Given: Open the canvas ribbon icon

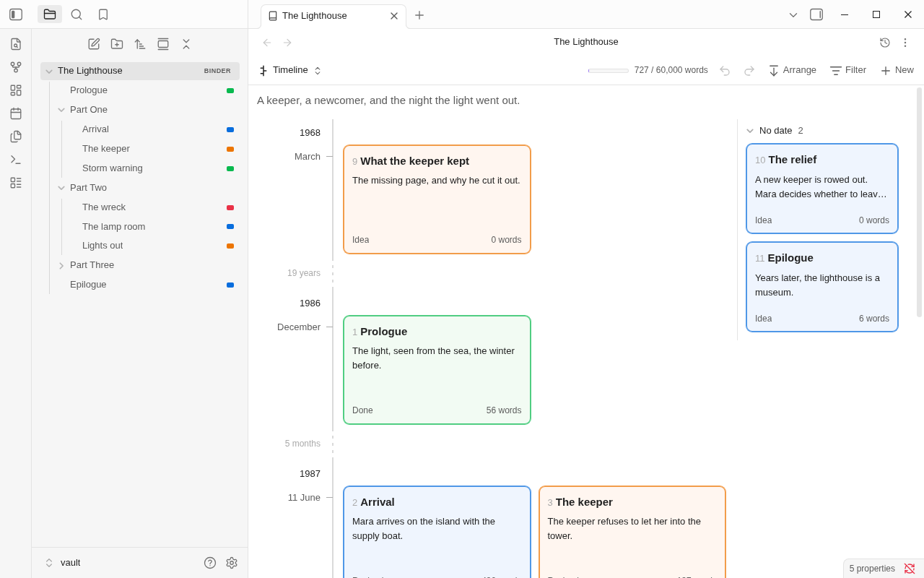Looking at the screenshot, I should tap(16, 90).
